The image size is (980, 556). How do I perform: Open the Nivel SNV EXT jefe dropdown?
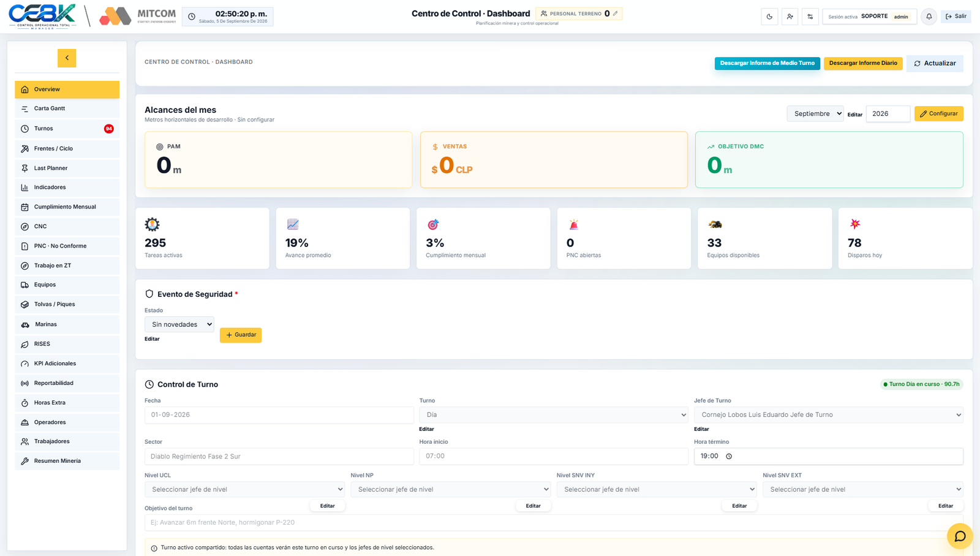point(862,489)
